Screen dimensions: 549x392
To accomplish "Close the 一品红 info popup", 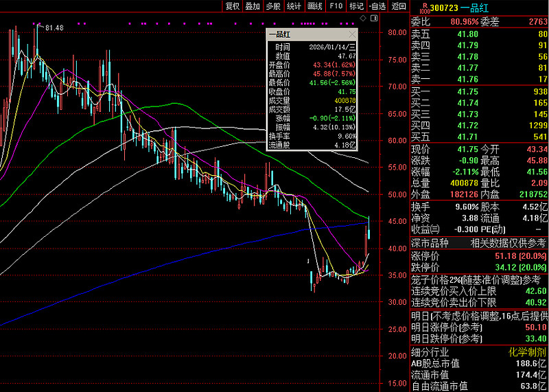I will click(x=352, y=34).
